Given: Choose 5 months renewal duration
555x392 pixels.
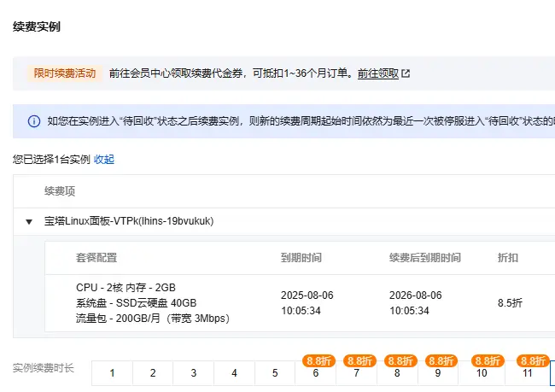Looking at the screenshot, I should [275, 373].
